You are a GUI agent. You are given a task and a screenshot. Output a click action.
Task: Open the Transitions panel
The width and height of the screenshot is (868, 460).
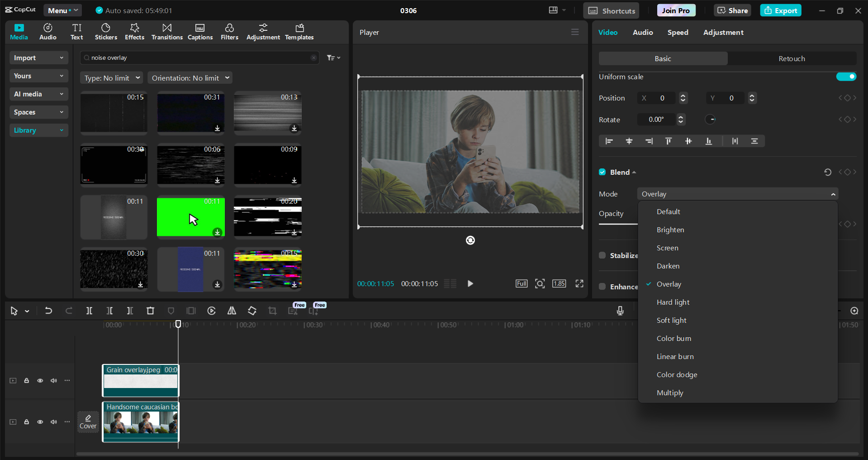[x=166, y=32]
